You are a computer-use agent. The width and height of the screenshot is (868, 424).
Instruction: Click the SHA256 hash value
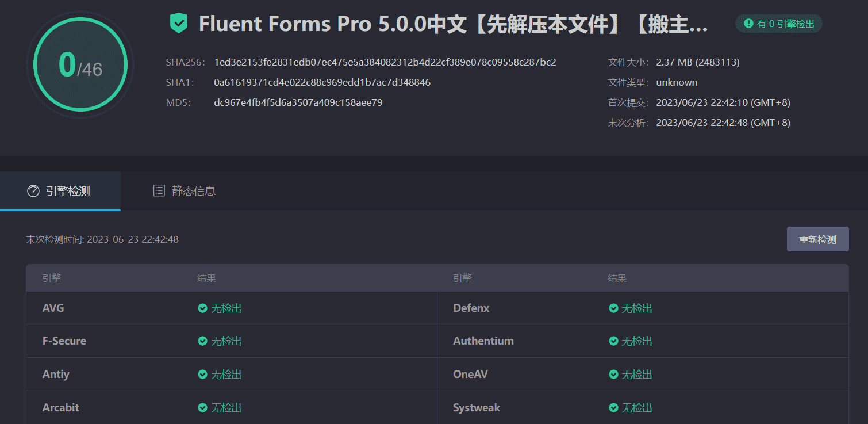pos(385,62)
